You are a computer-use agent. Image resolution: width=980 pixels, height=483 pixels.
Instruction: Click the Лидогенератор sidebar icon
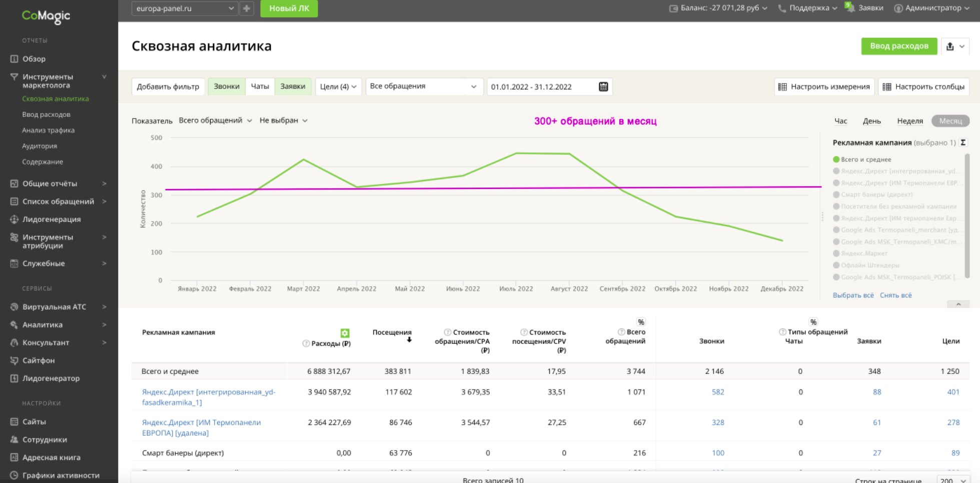[x=14, y=378]
